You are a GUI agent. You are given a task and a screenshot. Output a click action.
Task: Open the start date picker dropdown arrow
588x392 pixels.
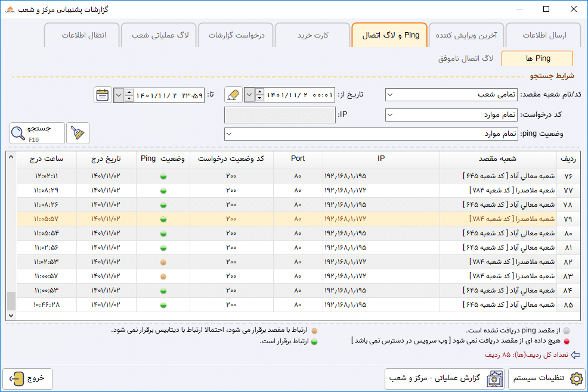(249, 95)
